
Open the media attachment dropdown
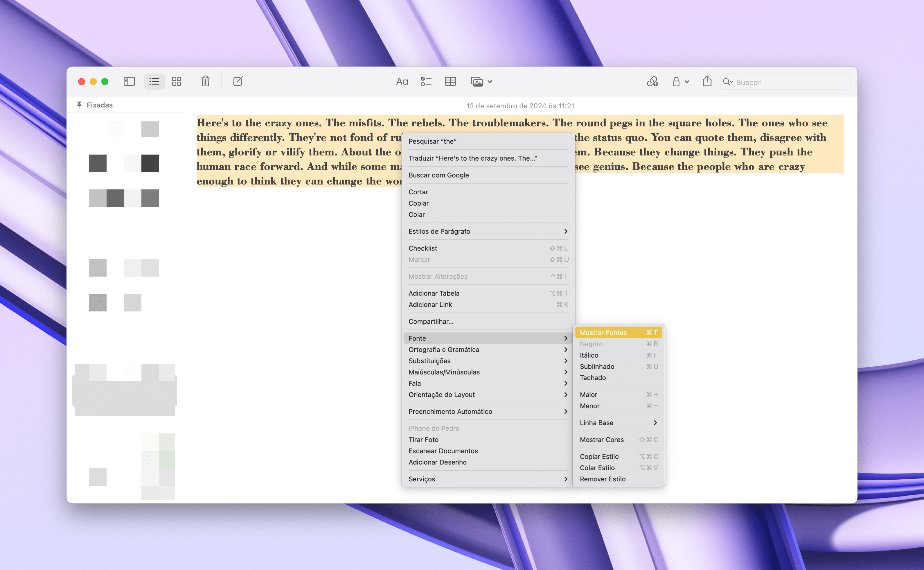tap(481, 81)
